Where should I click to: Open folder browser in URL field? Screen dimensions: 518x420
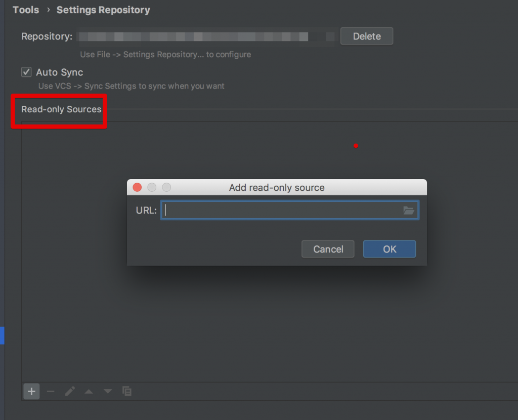(x=409, y=211)
